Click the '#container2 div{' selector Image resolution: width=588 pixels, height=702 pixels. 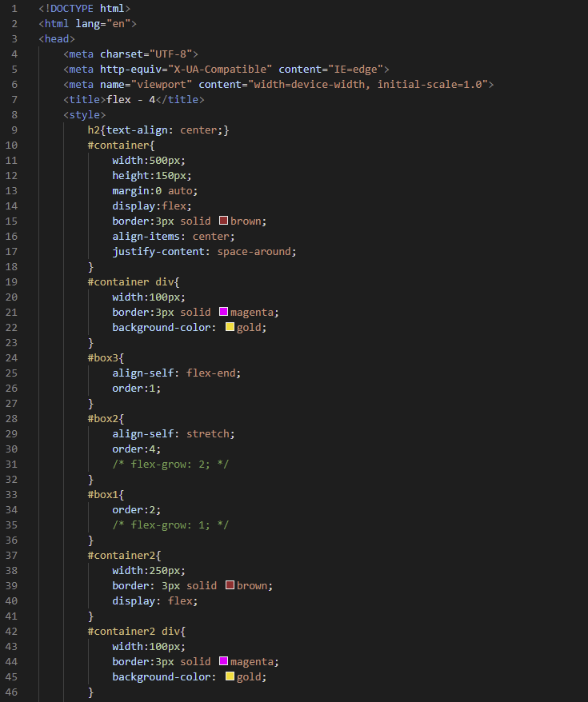[x=137, y=632]
